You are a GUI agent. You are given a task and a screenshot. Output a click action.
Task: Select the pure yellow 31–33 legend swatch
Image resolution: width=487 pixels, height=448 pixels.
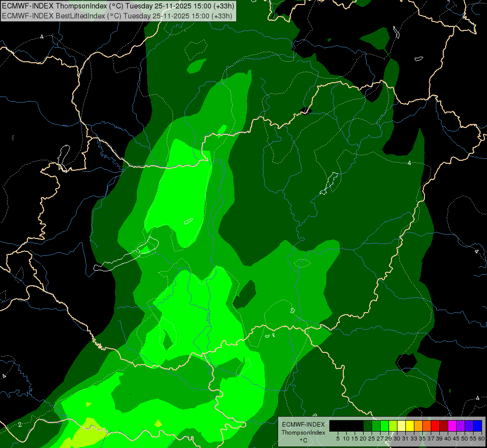tap(410, 426)
